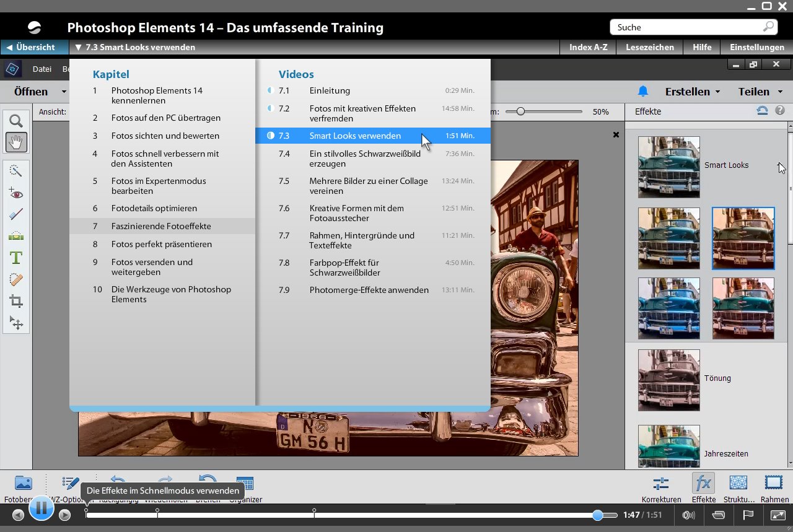The height and width of the screenshot is (532, 793).
Task: Select the Jahreszeiten effect thumbnail
Action: (669, 446)
